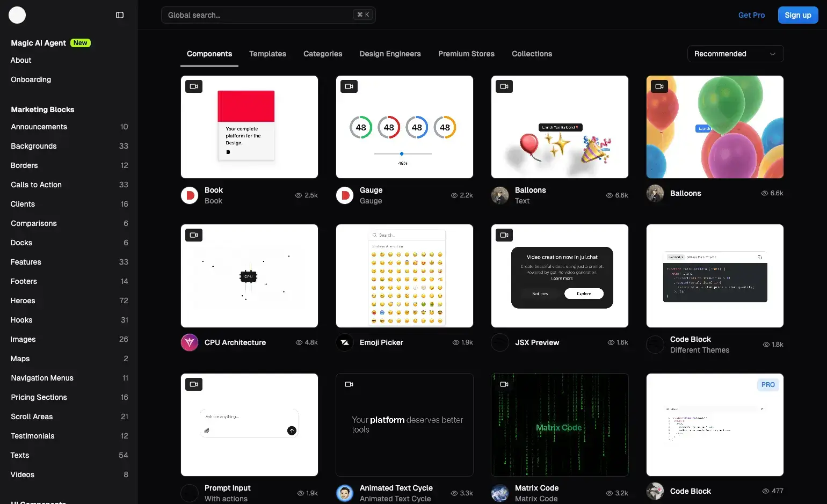The height and width of the screenshot is (504, 827).
Task: Open the purple Balloons component thumbnail
Action: point(715,127)
